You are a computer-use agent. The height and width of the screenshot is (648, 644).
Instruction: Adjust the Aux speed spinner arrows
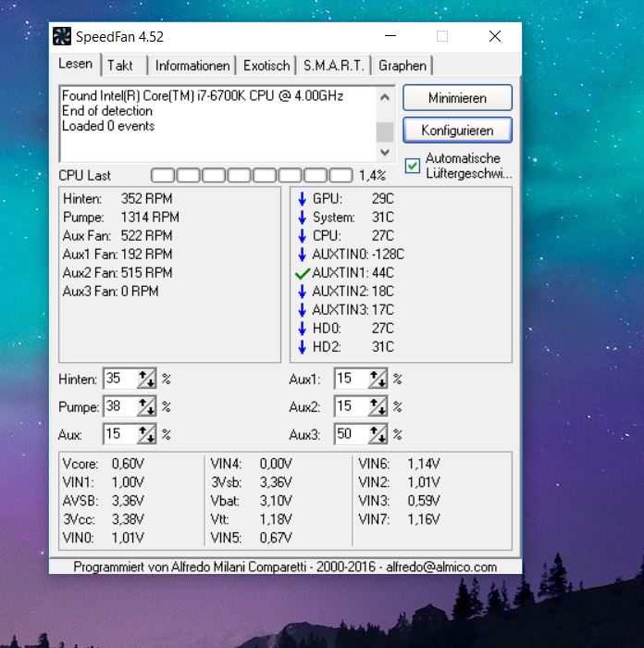(x=146, y=434)
